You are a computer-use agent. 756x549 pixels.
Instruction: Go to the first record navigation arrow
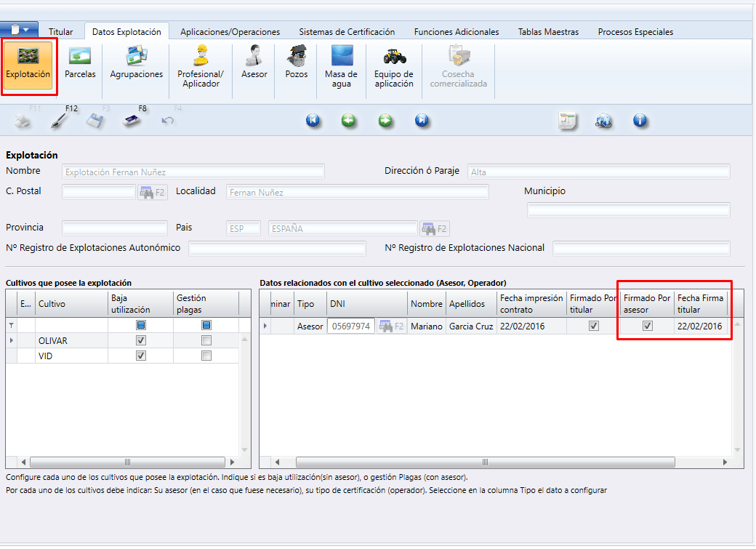pyautogui.click(x=313, y=121)
